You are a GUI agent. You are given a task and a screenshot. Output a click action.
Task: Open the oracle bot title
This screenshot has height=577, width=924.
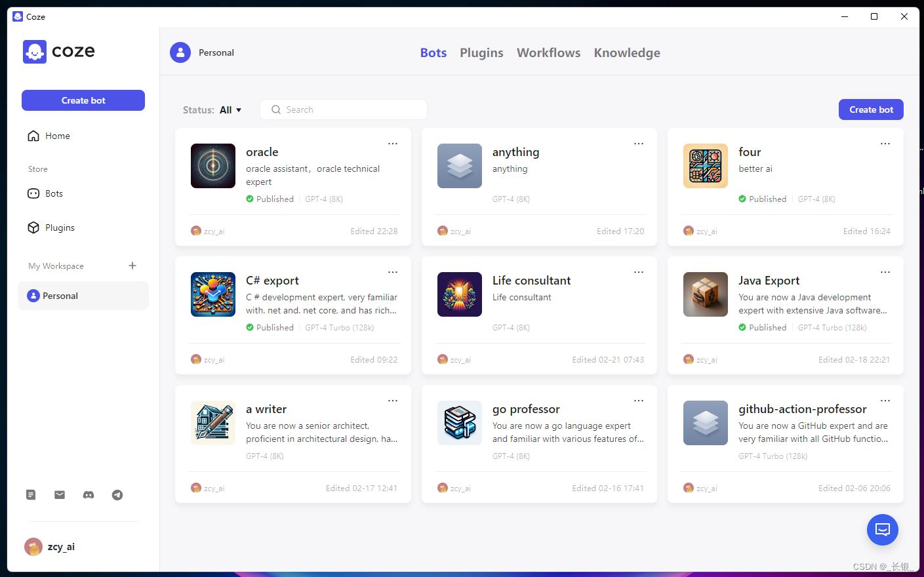(262, 152)
